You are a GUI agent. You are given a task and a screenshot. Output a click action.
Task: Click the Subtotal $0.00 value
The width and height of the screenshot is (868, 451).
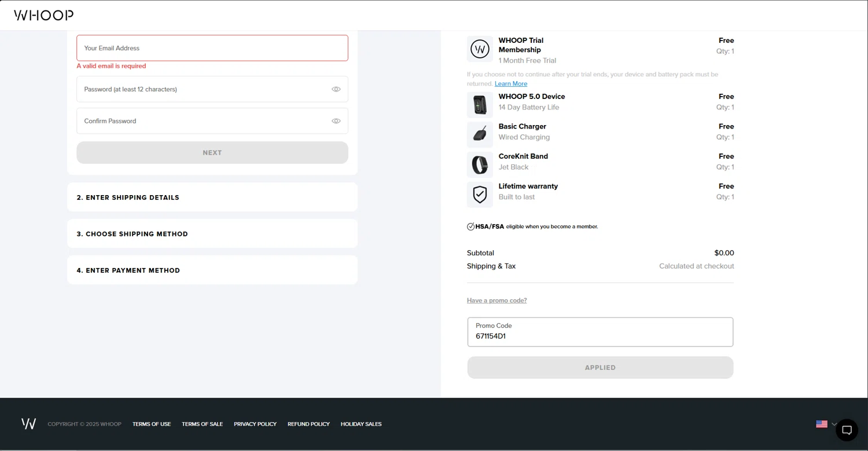(724, 253)
